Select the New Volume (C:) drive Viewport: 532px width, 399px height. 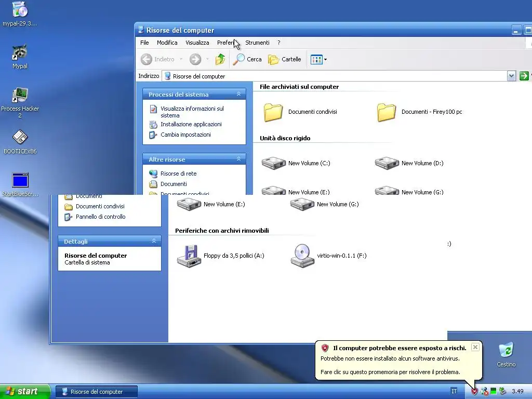tap(296, 163)
